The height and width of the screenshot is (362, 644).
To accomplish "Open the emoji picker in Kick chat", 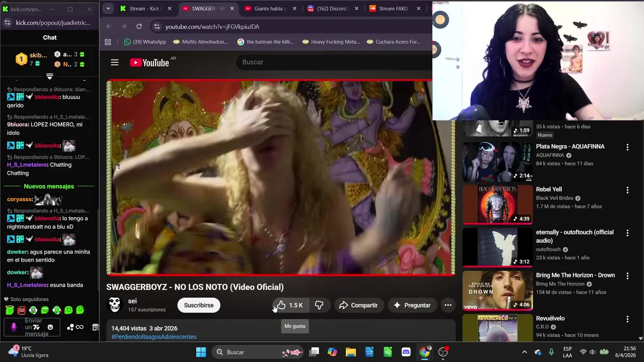I will (x=50, y=327).
